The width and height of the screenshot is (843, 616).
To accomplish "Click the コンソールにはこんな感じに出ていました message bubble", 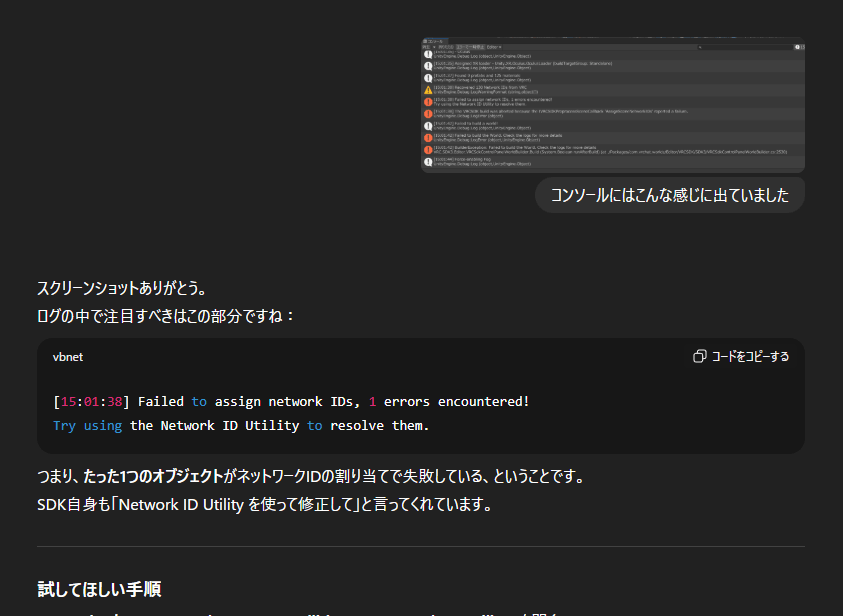I will click(669, 195).
